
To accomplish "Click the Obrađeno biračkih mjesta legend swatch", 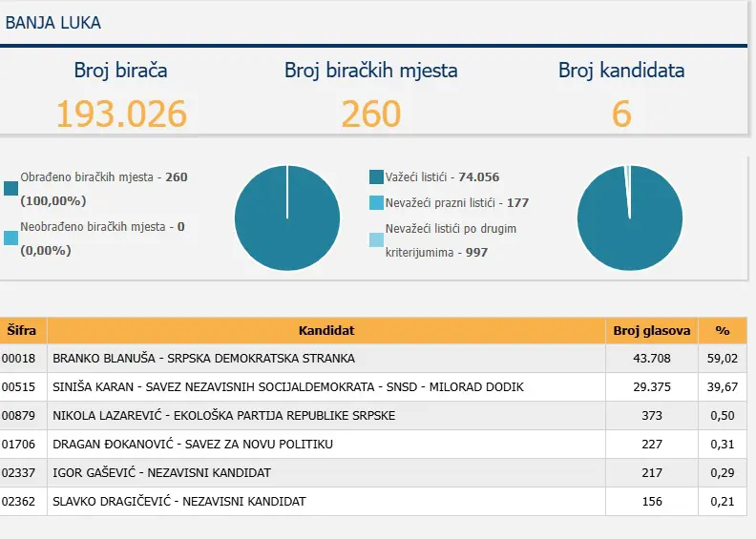I will coord(10,189).
